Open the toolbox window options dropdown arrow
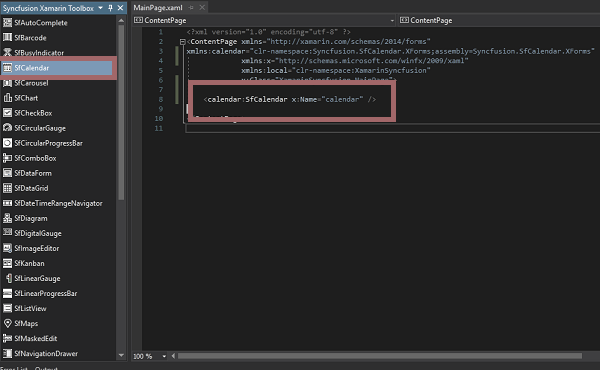 pos(100,8)
